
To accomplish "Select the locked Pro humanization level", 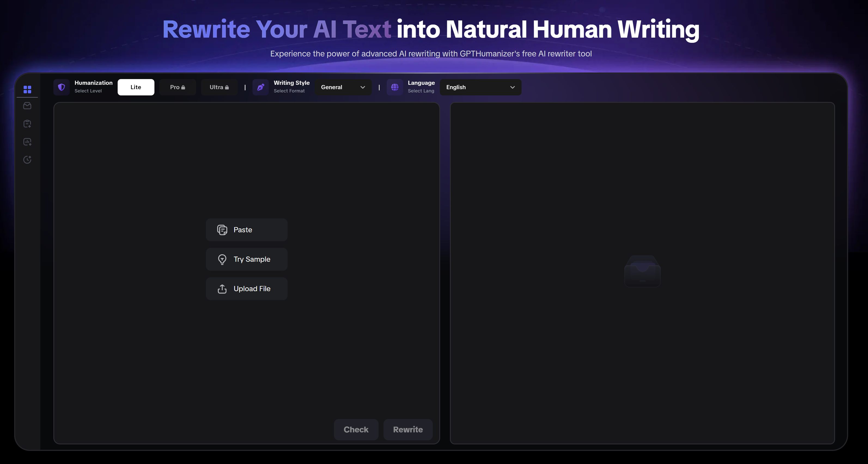I will [x=178, y=87].
